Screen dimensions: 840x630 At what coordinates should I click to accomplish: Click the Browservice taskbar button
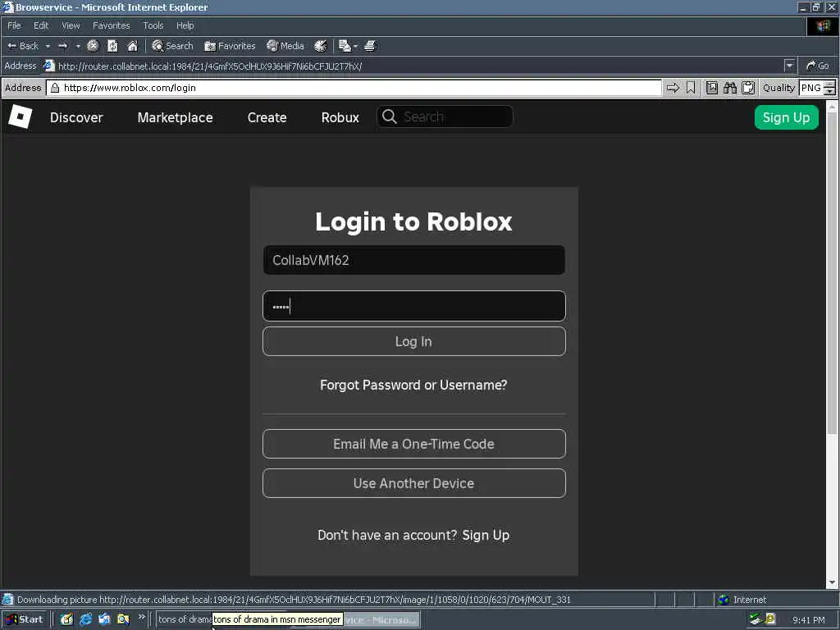(x=381, y=620)
